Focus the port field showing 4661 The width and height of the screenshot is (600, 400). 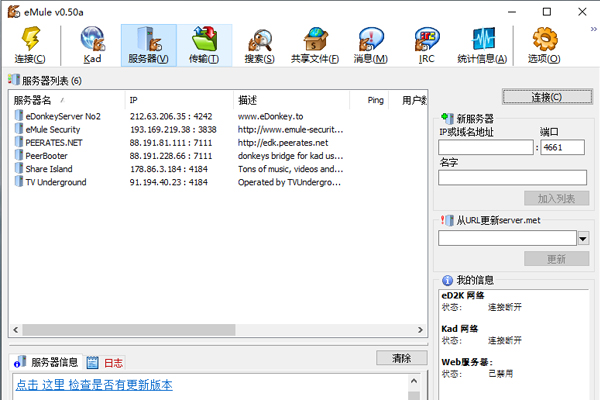pos(562,147)
